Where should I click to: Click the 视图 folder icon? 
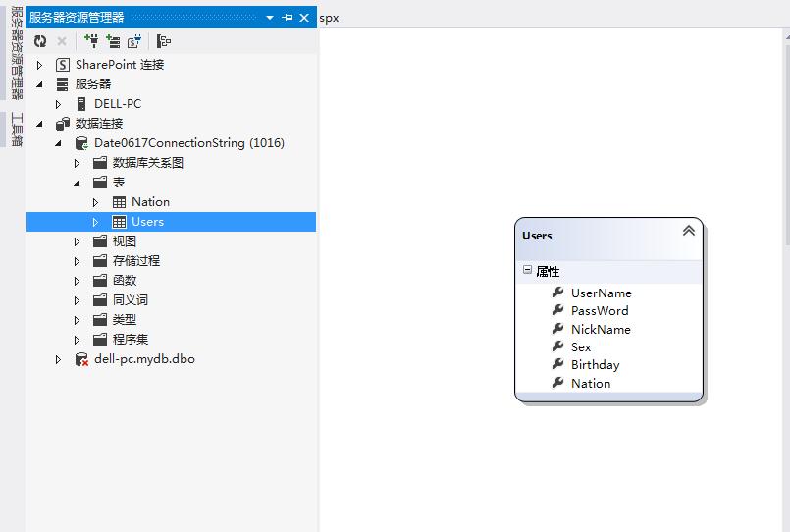[x=100, y=241]
